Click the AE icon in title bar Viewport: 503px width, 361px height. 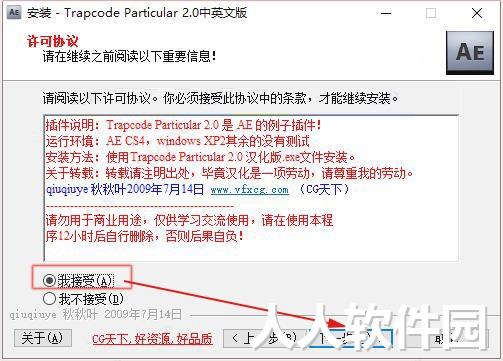(14, 13)
